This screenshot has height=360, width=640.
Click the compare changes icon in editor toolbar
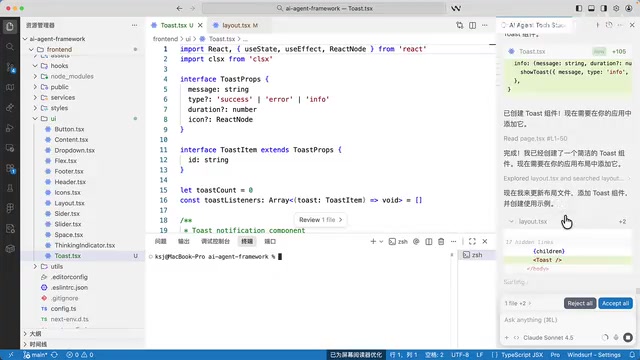click(460, 25)
